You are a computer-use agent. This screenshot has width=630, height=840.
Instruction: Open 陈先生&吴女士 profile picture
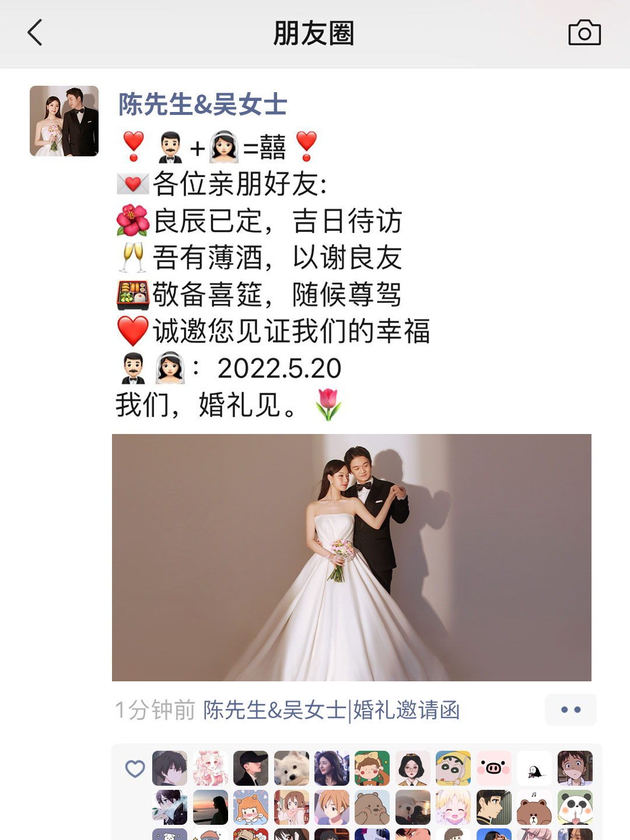pos(64,121)
